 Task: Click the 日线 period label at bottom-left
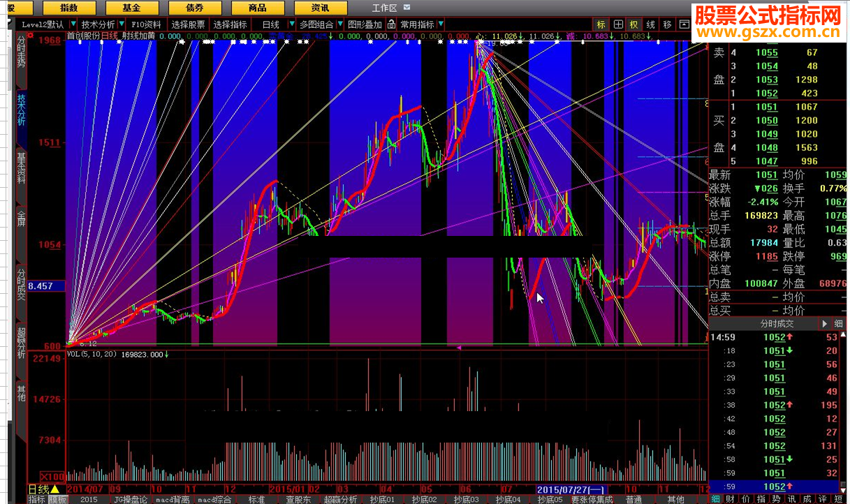click(38, 489)
